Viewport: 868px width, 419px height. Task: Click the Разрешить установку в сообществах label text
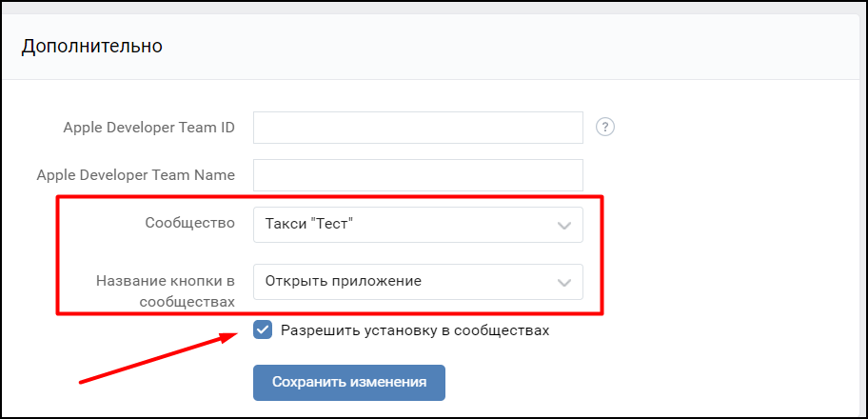415,330
